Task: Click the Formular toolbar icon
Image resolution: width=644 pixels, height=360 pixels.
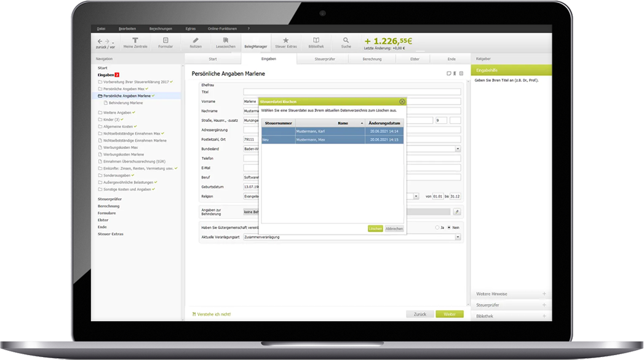Action: pos(165,42)
